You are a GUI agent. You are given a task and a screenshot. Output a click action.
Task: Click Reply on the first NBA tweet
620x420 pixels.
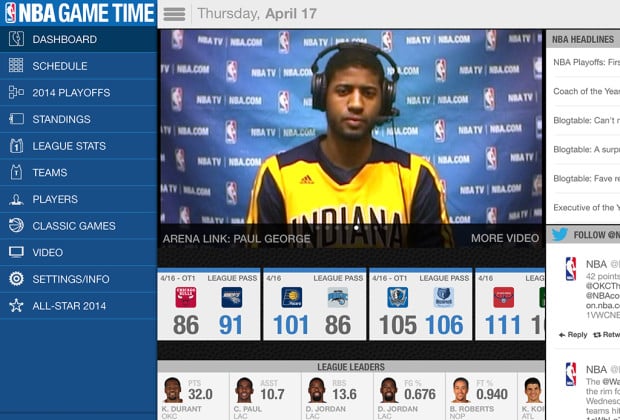[573, 335]
